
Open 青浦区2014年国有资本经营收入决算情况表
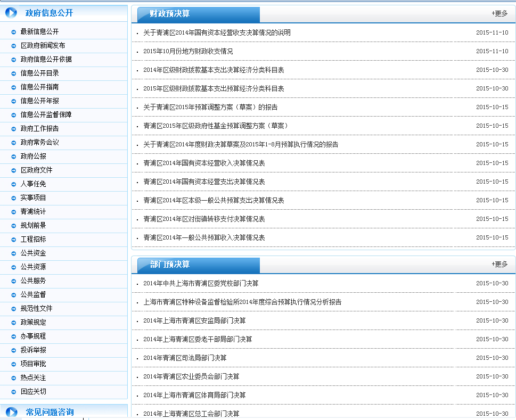click(x=205, y=163)
